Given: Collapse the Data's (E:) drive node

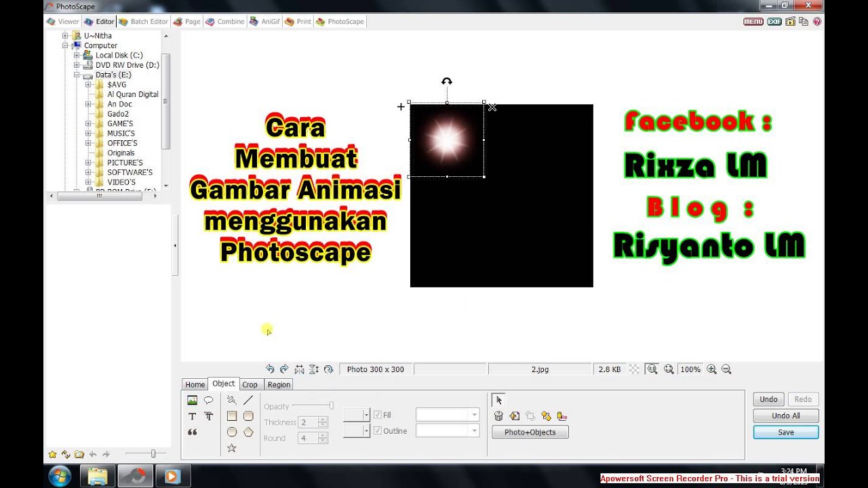Looking at the screenshot, I should pyautogui.click(x=77, y=75).
